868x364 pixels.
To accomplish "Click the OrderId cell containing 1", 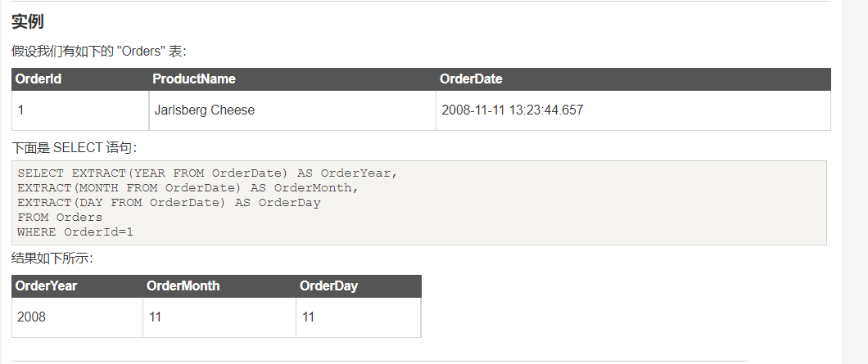I will pyautogui.click(x=21, y=110).
